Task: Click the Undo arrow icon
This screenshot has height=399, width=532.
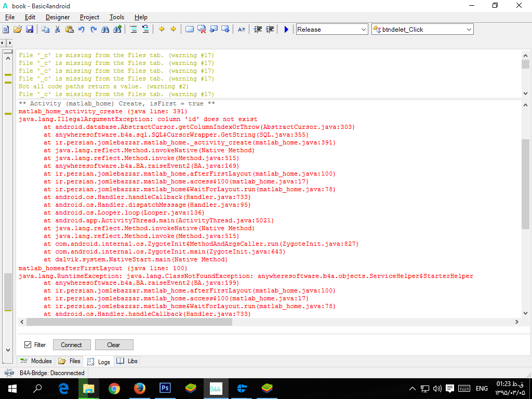Action: (81, 30)
